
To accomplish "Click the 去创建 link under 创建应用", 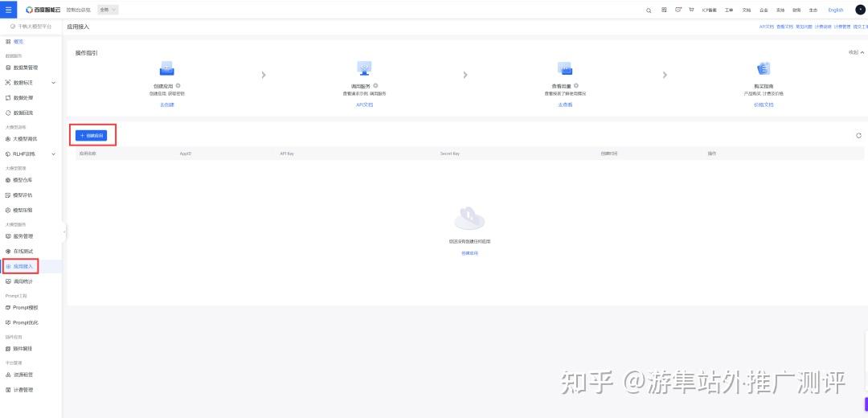I will tap(166, 104).
